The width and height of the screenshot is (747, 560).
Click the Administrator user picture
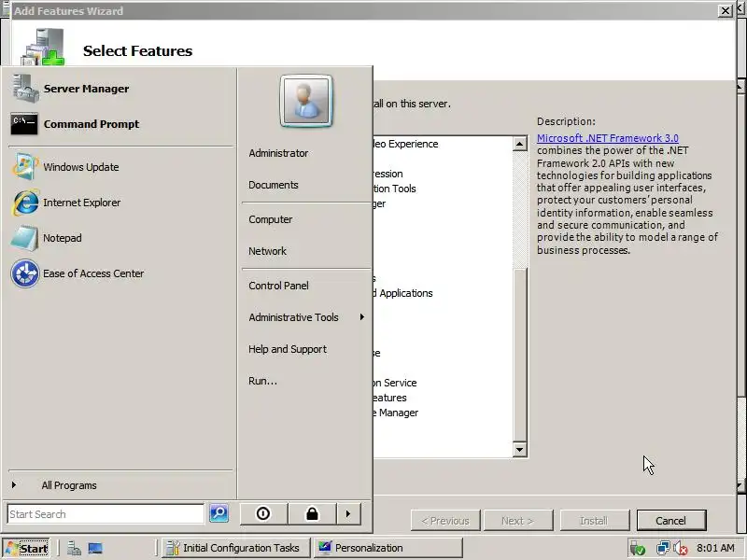[306, 101]
